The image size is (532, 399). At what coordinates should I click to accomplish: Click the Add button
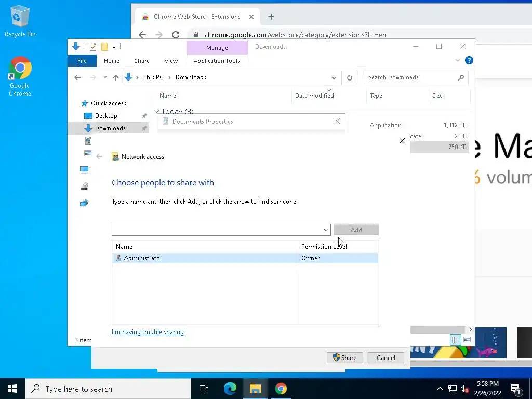356,230
